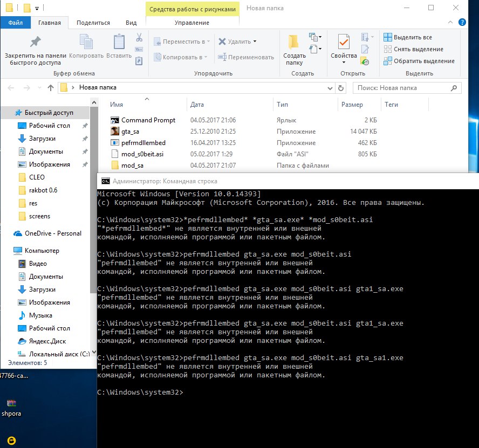
Task: Click the Cut scissors icon
Action: pyautogui.click(x=139, y=37)
